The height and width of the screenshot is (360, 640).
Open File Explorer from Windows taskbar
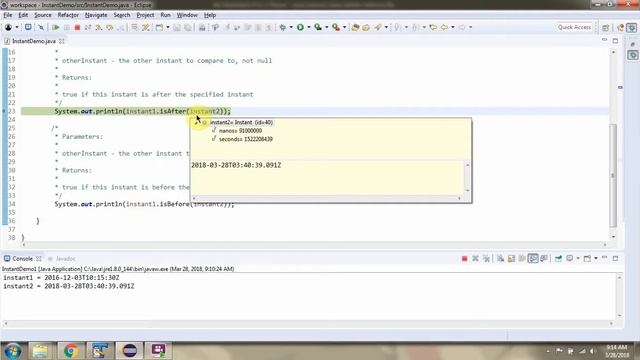(40, 351)
